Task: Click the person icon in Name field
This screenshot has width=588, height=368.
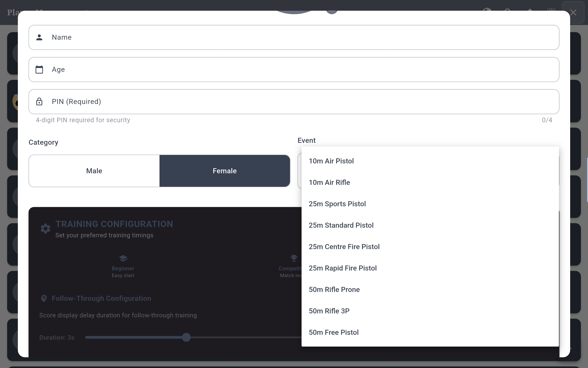Action: pos(39,37)
